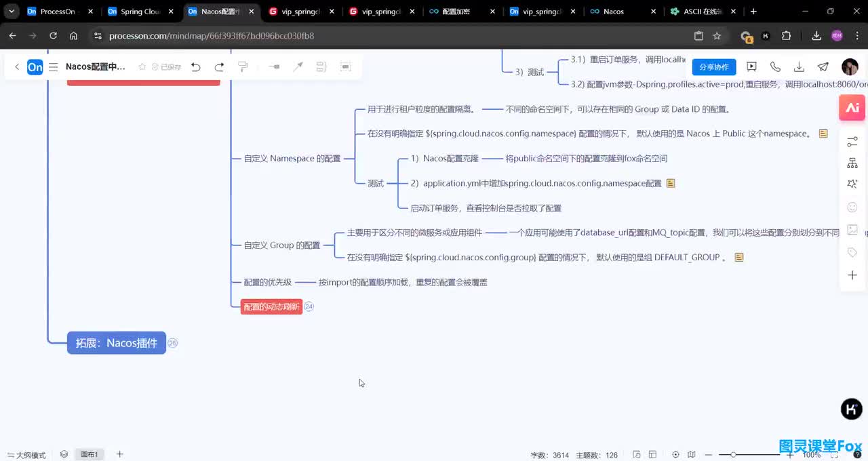The width and height of the screenshot is (868, 461).
Task: Open the hamburger menu in ProcessOn toolbar
Action: click(x=53, y=67)
